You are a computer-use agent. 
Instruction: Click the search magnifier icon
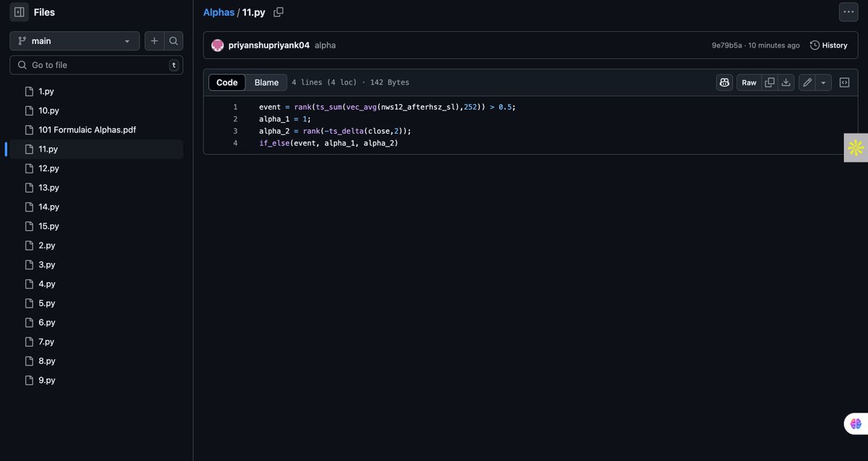click(174, 41)
